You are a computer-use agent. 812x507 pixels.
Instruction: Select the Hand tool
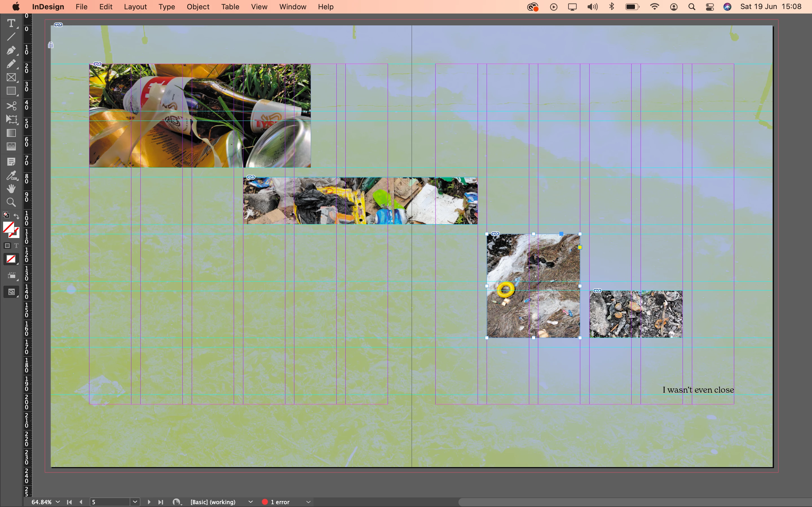(x=11, y=189)
